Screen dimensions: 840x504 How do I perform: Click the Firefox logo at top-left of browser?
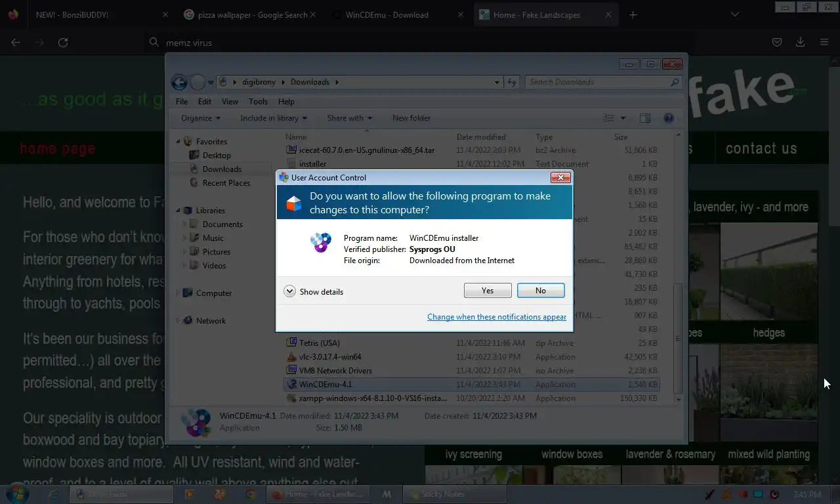tap(13, 14)
